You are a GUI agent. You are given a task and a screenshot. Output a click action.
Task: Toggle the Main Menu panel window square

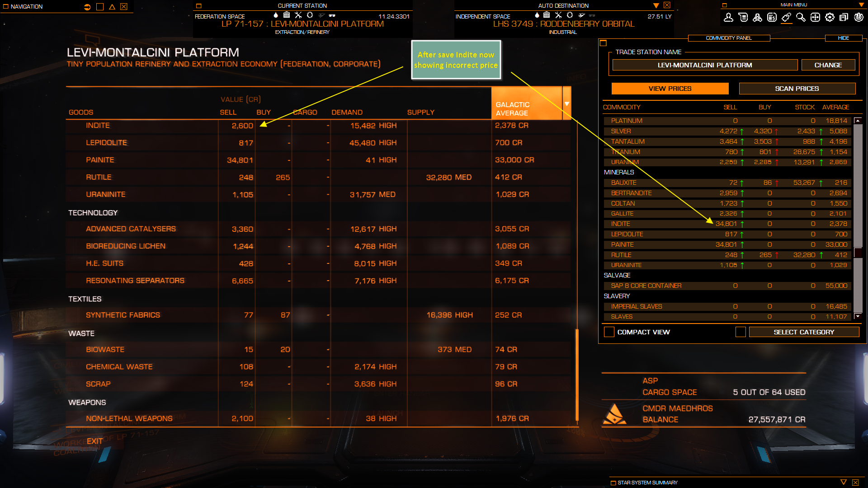724,5
